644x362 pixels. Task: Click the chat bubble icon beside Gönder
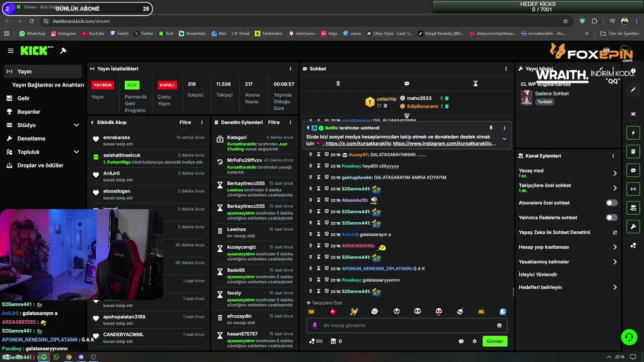click(x=461, y=341)
